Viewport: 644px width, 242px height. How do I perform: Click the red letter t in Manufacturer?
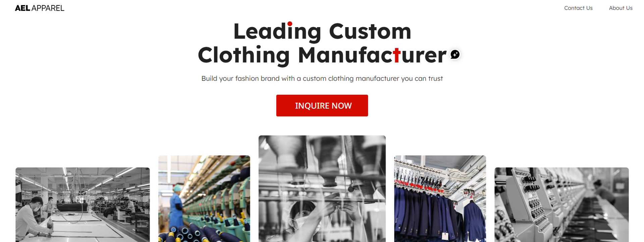(x=397, y=55)
